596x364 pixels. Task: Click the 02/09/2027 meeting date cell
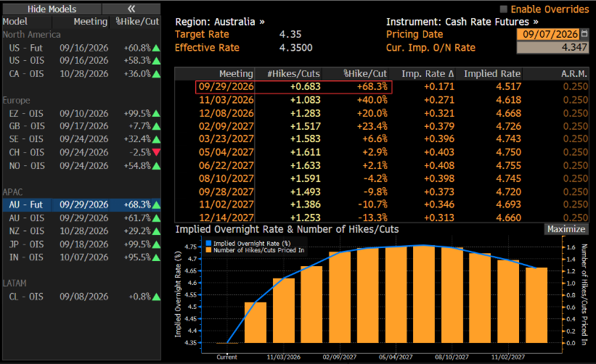coord(226,126)
